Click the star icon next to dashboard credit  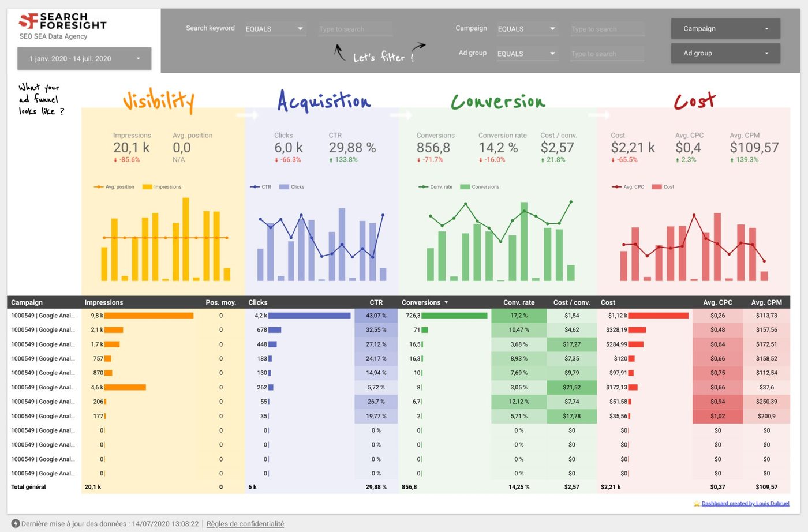tap(697, 504)
